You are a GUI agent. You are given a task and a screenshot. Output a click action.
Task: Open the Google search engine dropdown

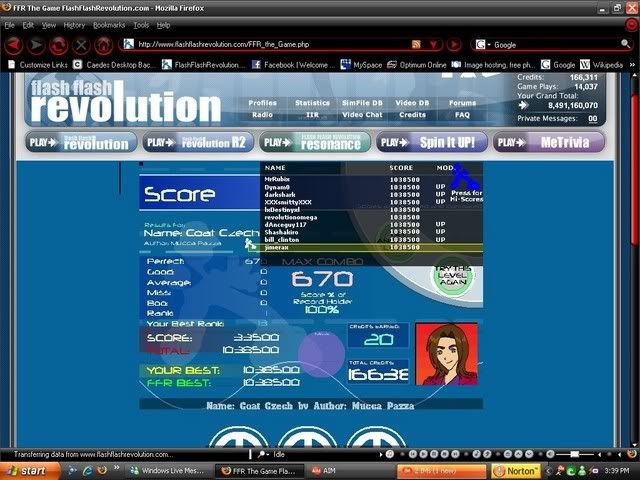tap(482, 45)
